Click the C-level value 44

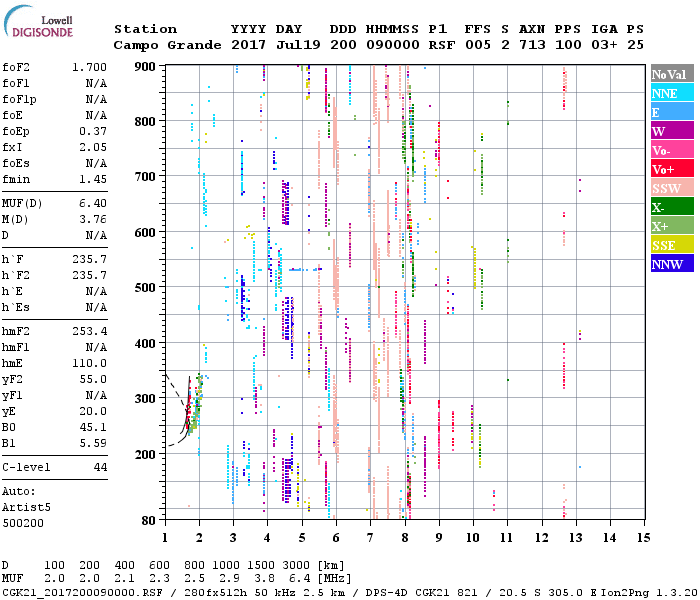click(100, 467)
